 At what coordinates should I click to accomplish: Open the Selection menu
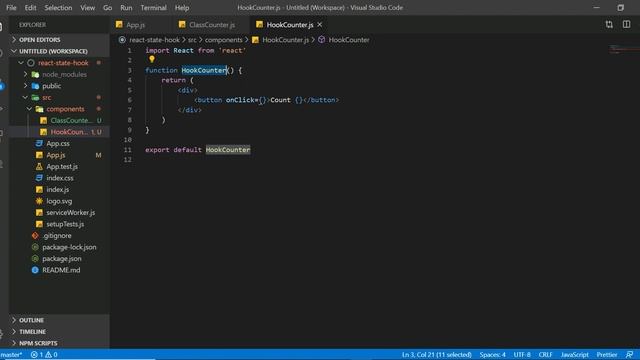(58, 8)
